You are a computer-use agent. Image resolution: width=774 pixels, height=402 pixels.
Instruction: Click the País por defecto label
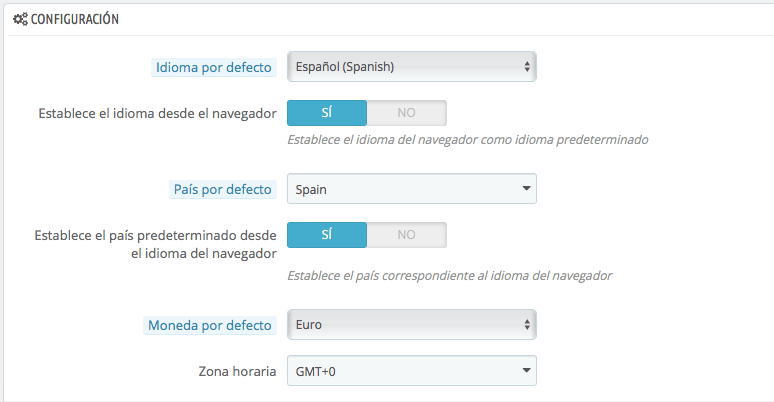click(223, 189)
